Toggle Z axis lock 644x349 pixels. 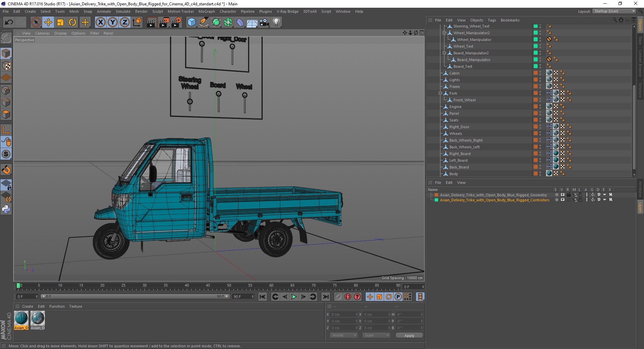tap(125, 22)
